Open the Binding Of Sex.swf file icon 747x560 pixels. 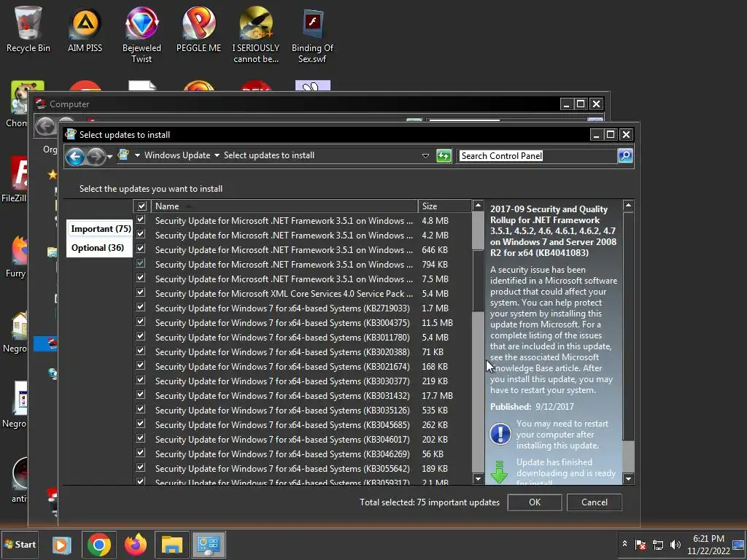(312, 34)
